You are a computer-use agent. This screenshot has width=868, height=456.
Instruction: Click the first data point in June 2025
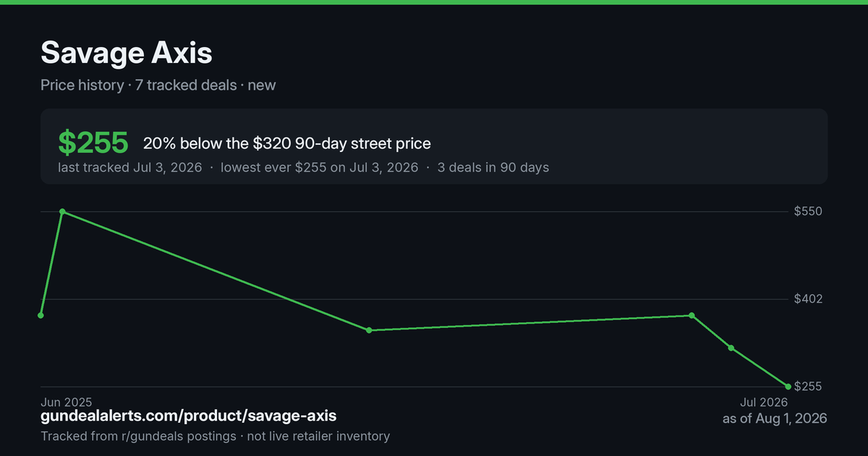click(41, 316)
